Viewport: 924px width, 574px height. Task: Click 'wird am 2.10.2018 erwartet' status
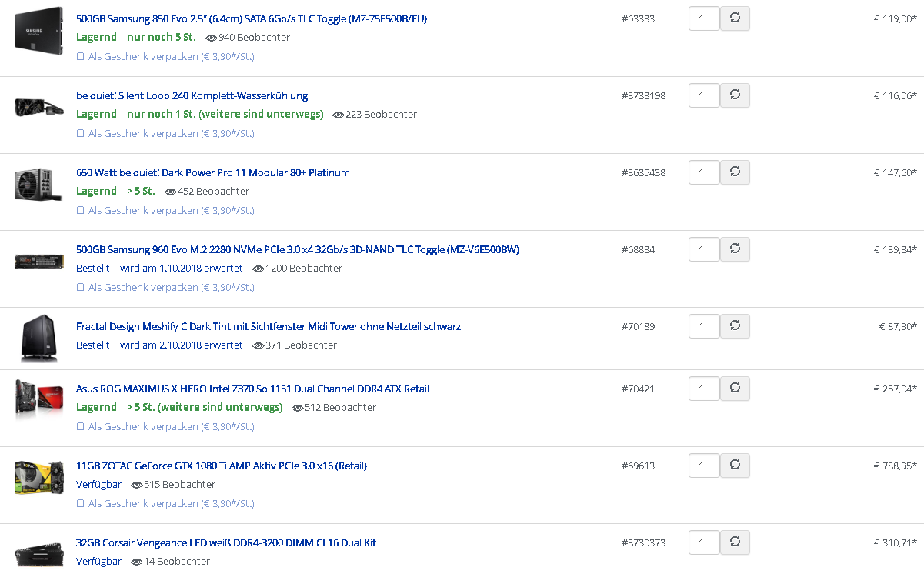tap(181, 345)
